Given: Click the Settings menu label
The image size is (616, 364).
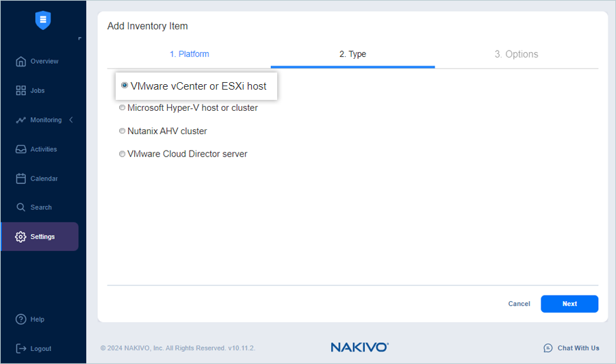Looking at the screenshot, I should 42,236.
